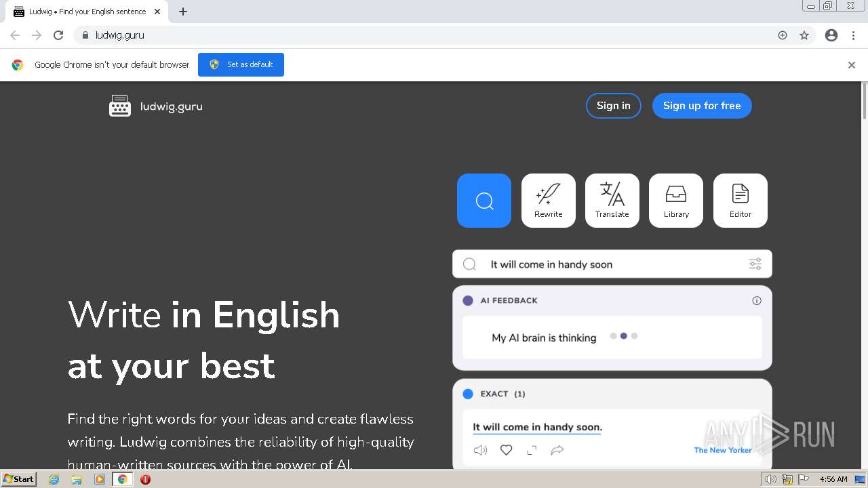Image resolution: width=868 pixels, height=488 pixels.
Task: Bookmark this page with the star
Action: pyautogui.click(x=804, y=35)
